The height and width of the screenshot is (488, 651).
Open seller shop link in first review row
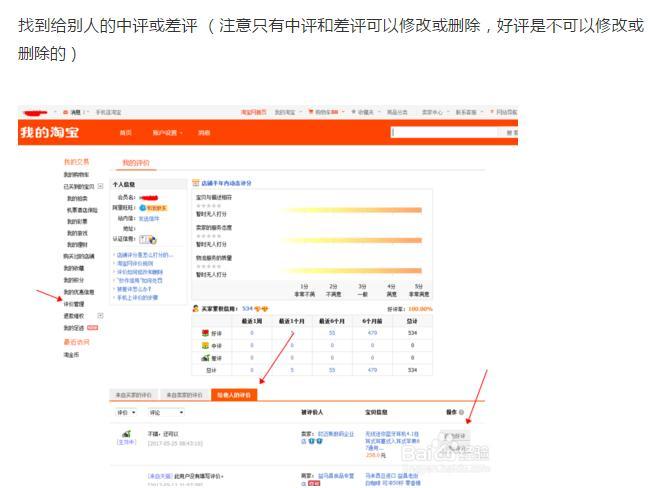335,434
